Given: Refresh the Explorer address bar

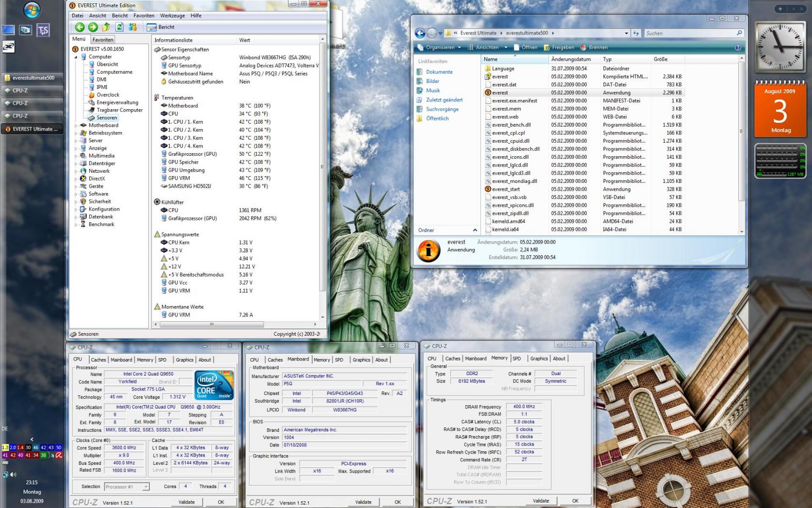Looking at the screenshot, I should click(637, 33).
